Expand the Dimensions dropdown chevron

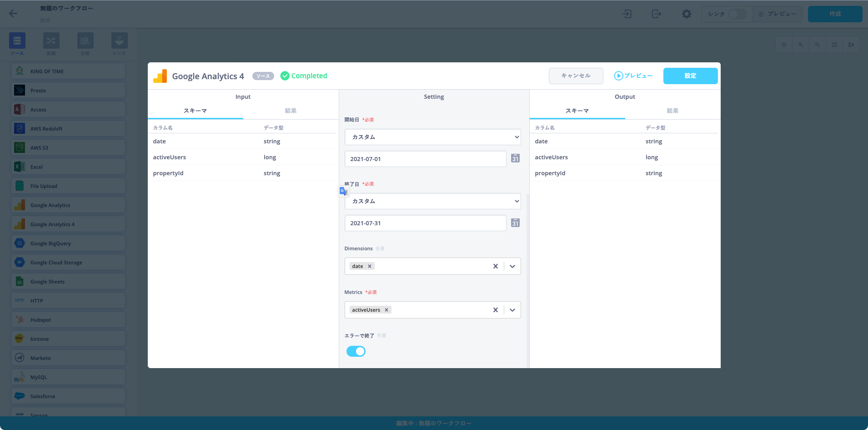pos(512,266)
